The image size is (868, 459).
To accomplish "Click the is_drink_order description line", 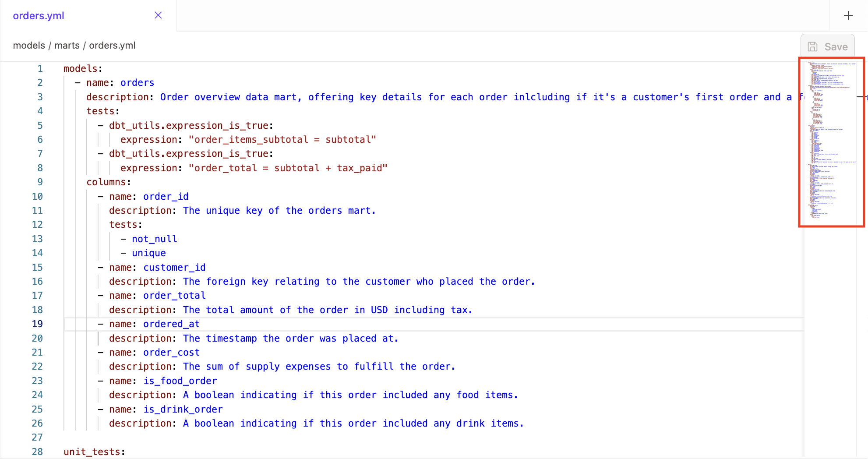I will [315, 423].
